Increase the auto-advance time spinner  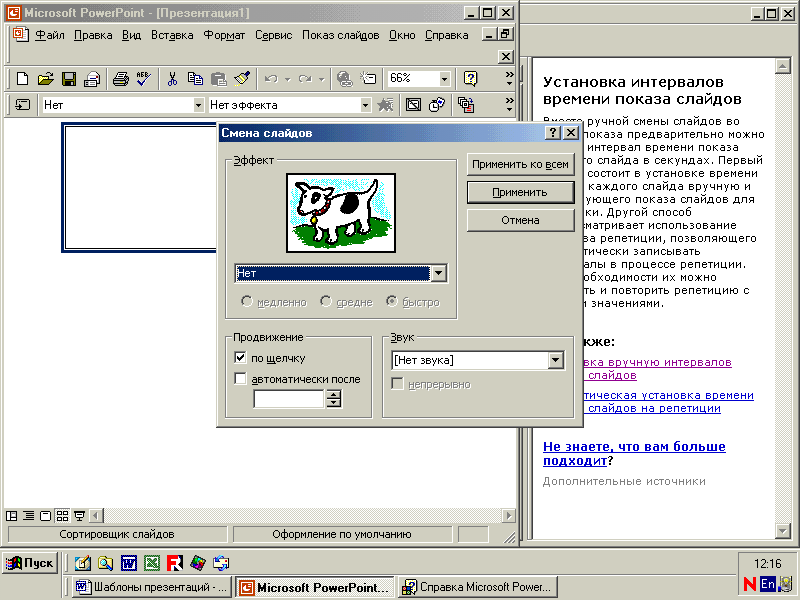(334, 394)
